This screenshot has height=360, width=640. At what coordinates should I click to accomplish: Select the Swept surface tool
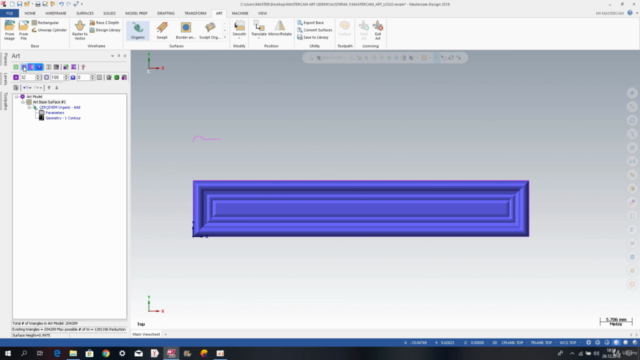pos(162,31)
